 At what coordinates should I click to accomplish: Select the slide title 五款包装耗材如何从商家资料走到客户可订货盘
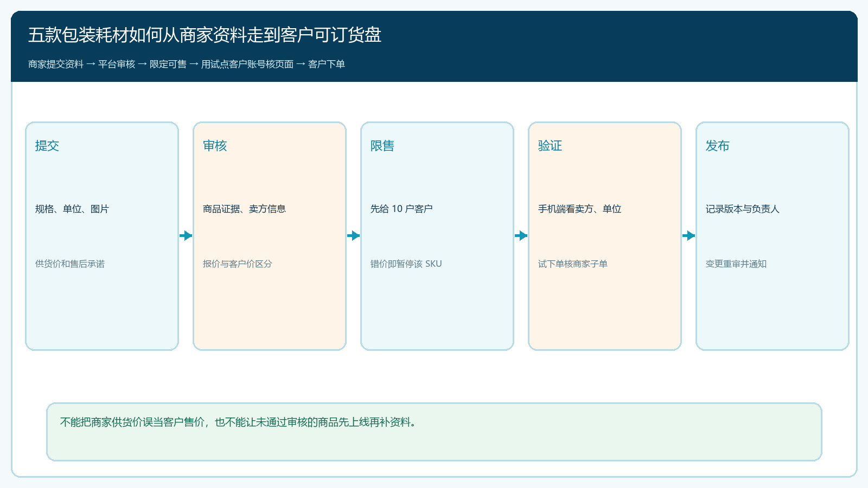point(205,35)
